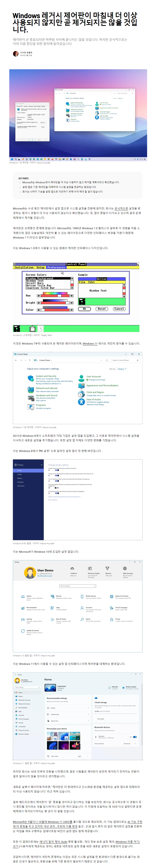Click Reset button in Windows 1.0 Control Panel
This screenshot has height=868, width=154.
[x=102, y=309]
